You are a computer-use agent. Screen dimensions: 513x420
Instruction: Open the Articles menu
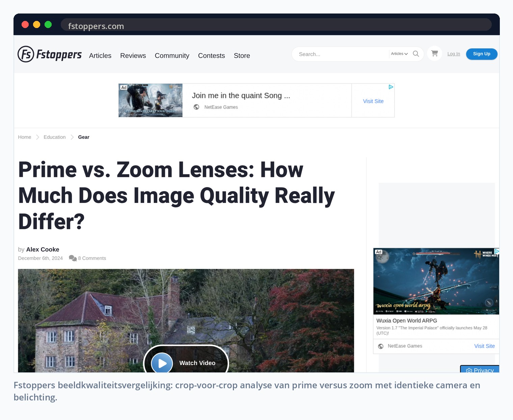100,56
